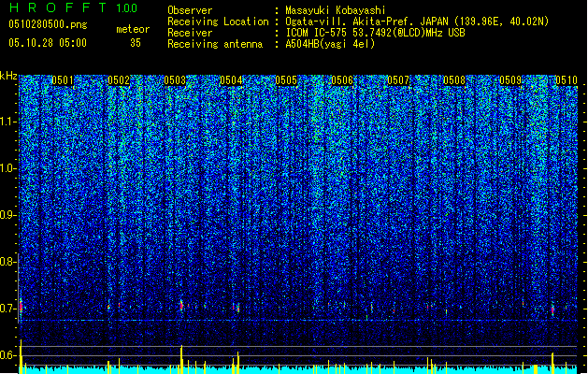Click the 0505 time marker

click(286, 80)
